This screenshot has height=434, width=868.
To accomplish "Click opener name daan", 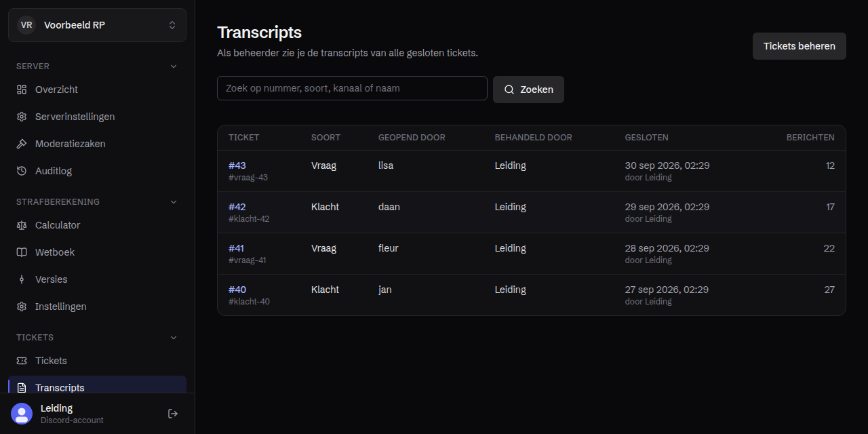I will click(389, 207).
